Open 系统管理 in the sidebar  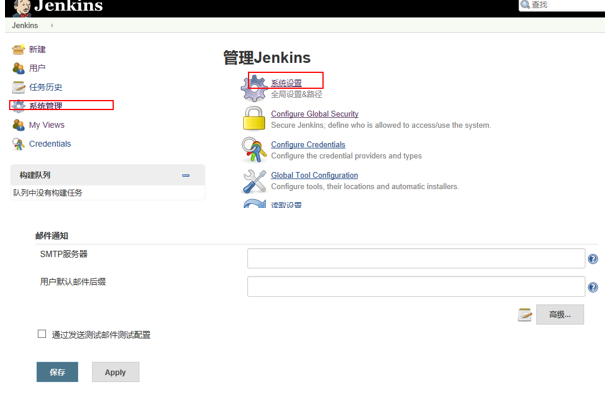point(46,106)
